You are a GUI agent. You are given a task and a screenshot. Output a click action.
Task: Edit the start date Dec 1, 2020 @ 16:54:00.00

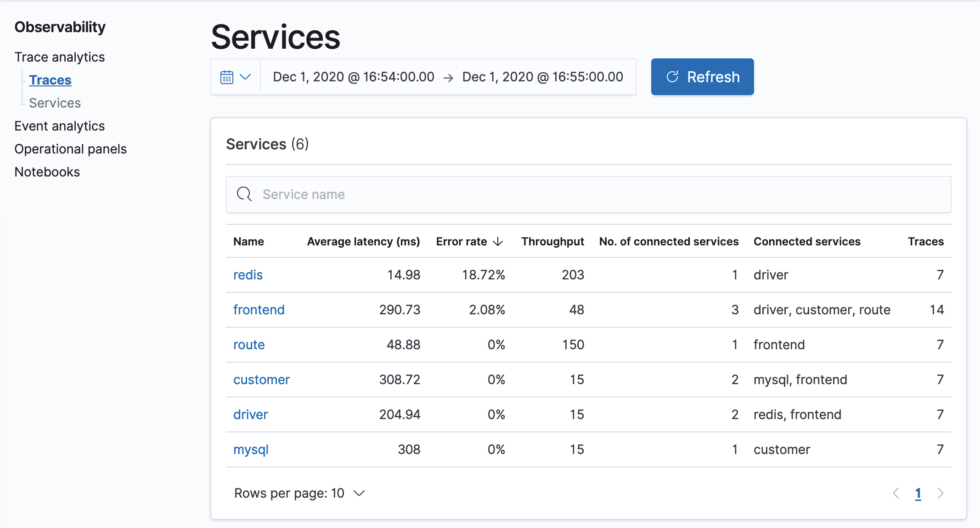pos(354,77)
